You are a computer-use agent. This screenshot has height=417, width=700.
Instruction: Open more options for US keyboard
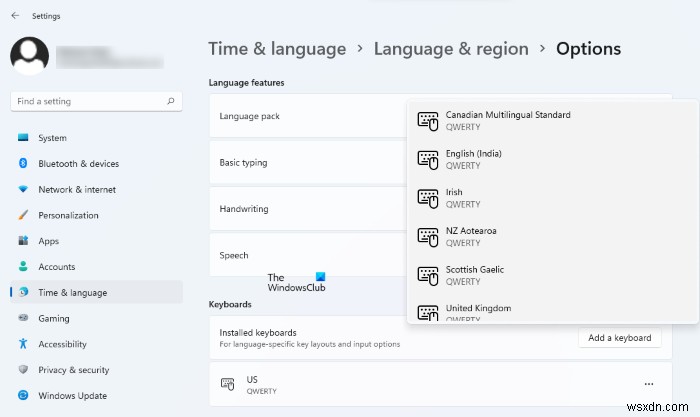(x=648, y=384)
